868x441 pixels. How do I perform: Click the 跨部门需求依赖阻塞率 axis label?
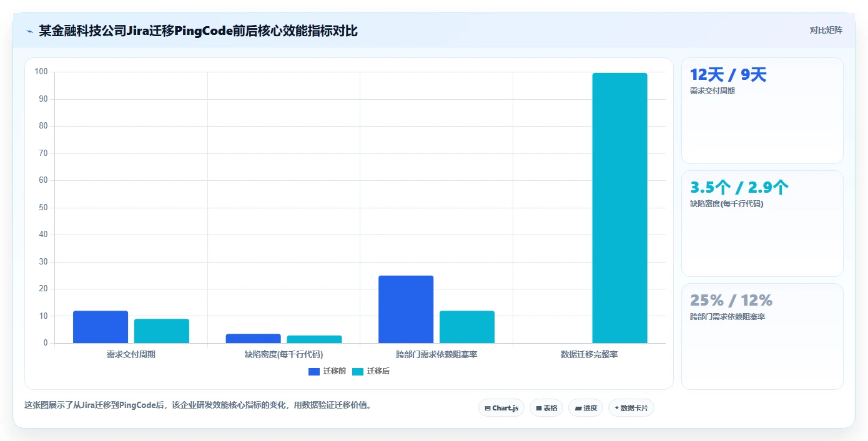[x=436, y=355]
